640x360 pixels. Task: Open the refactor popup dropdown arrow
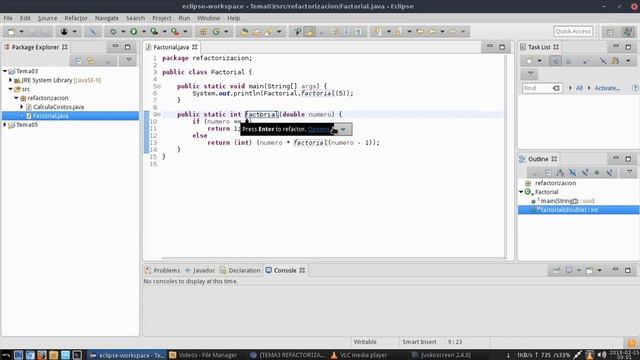pos(343,129)
